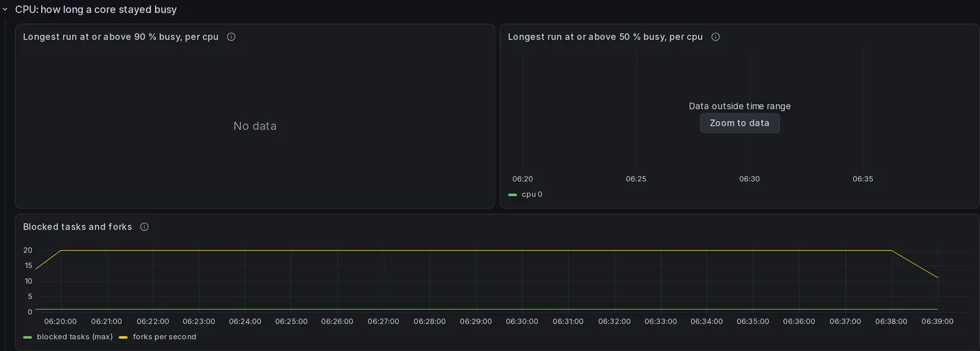Viewport: 980px width, 351px height.
Task: Click the Data outside time range message
Action: tap(740, 106)
